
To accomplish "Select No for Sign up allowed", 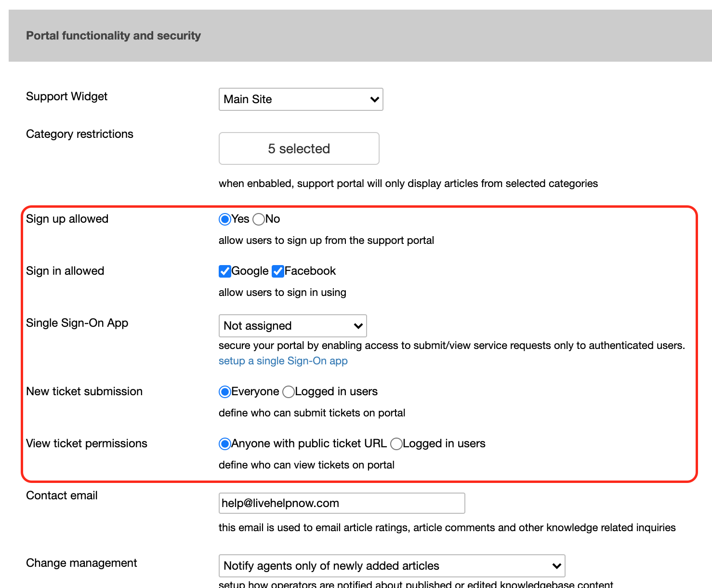I will [x=259, y=219].
